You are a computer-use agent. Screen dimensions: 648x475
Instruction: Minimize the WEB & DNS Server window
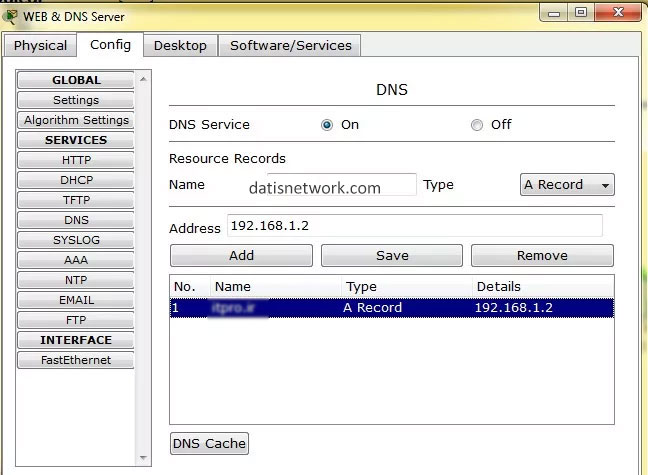[554, 13]
